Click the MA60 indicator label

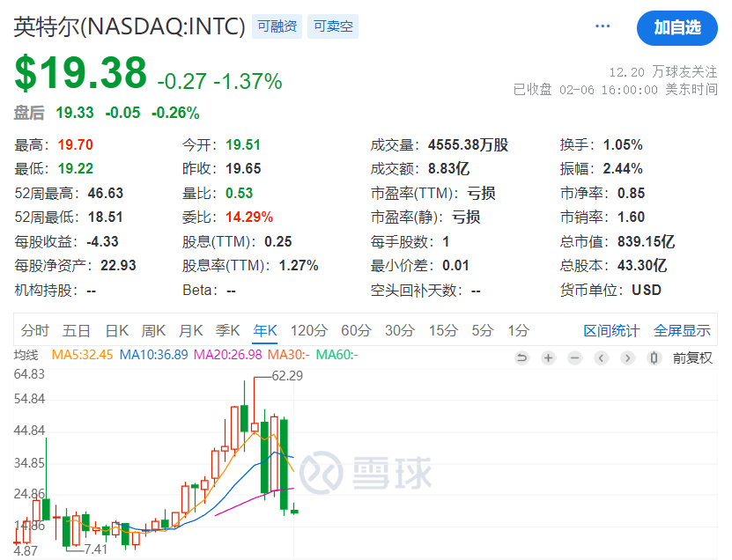[337, 355]
